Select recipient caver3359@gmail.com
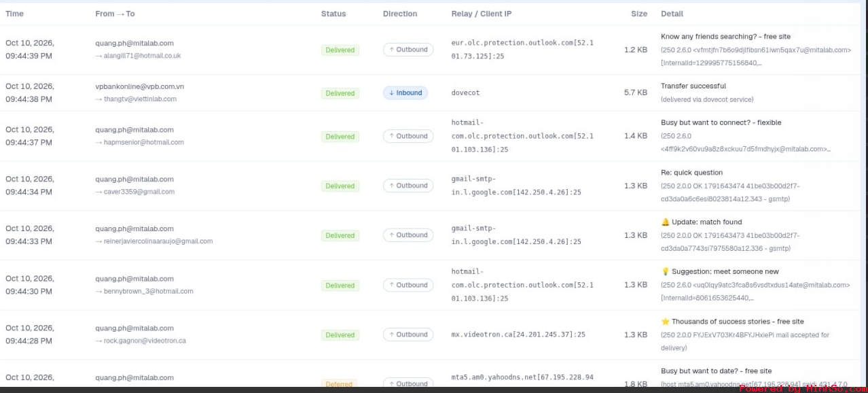The image size is (868, 393). (x=139, y=192)
